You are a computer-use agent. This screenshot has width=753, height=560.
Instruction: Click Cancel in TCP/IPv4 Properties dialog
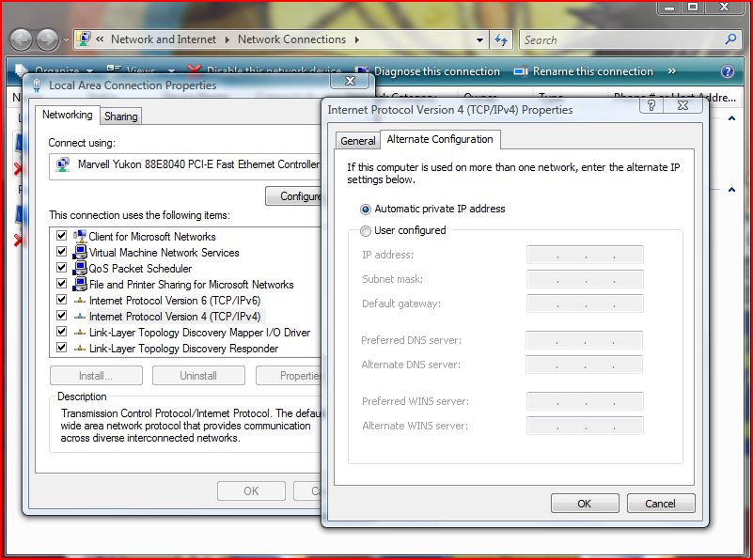click(x=660, y=504)
